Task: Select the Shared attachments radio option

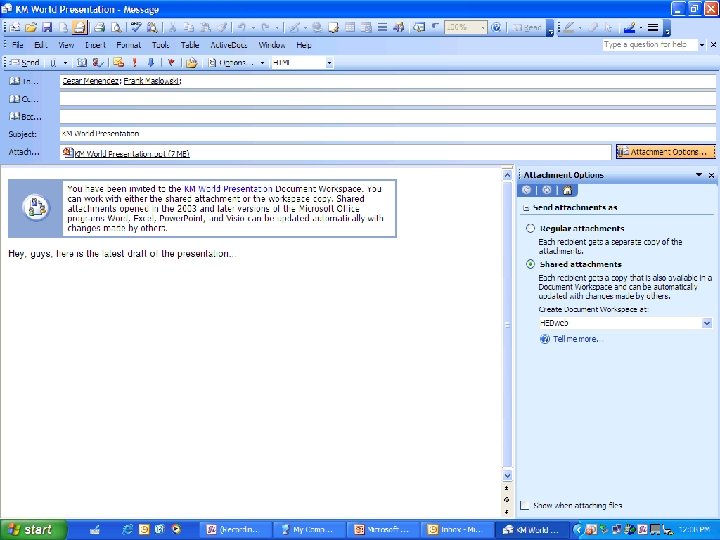Action: click(x=530, y=264)
